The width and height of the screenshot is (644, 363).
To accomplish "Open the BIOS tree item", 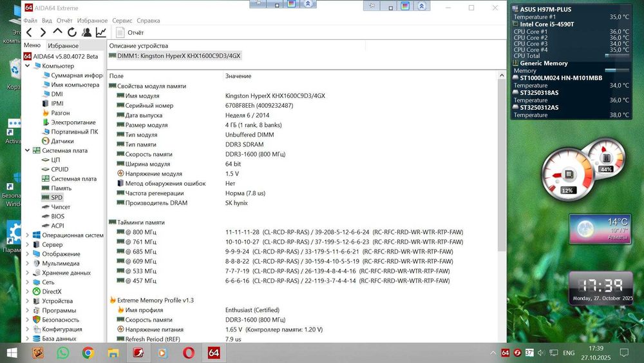I will click(x=53, y=216).
